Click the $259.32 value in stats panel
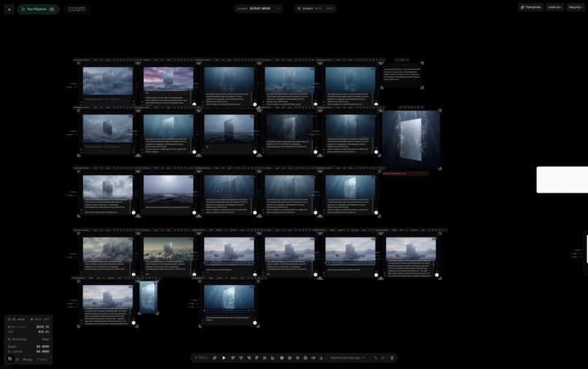This screenshot has width=588, height=369. 43,327
